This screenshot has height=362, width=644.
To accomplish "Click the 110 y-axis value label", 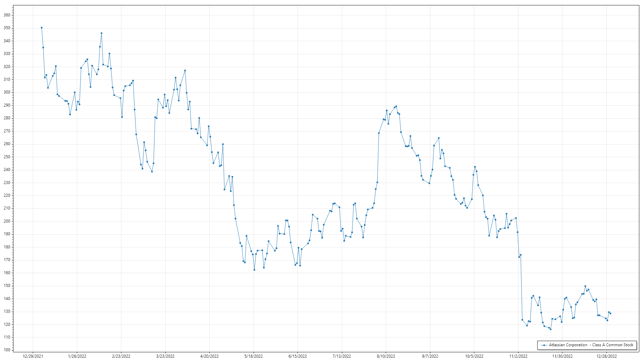I will tap(7, 337).
